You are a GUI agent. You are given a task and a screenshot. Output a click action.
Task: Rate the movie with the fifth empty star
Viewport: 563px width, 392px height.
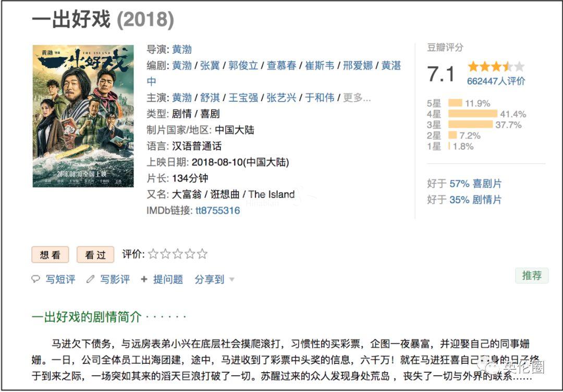tap(202, 254)
